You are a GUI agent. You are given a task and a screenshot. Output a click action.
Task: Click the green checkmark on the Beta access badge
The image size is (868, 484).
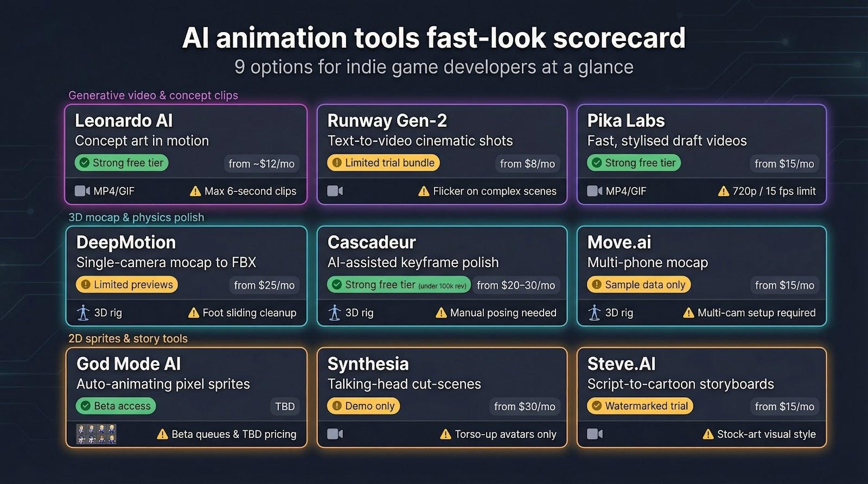coord(85,406)
